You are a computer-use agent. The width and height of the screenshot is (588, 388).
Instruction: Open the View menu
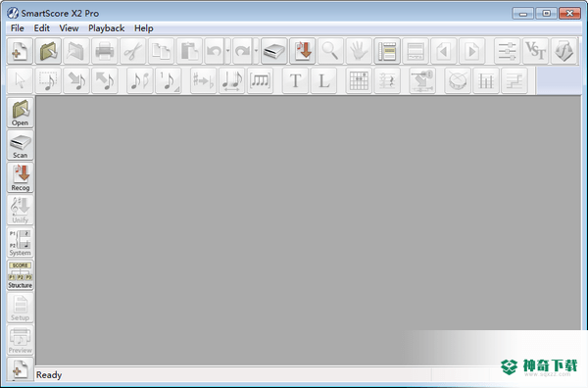69,28
